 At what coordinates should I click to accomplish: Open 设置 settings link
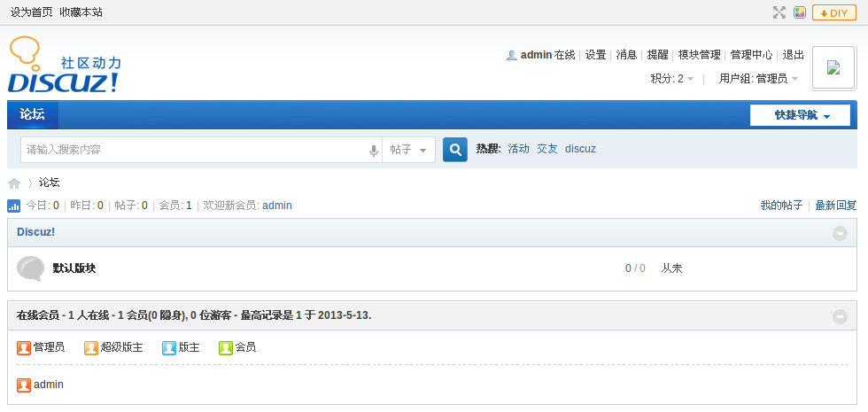click(595, 55)
